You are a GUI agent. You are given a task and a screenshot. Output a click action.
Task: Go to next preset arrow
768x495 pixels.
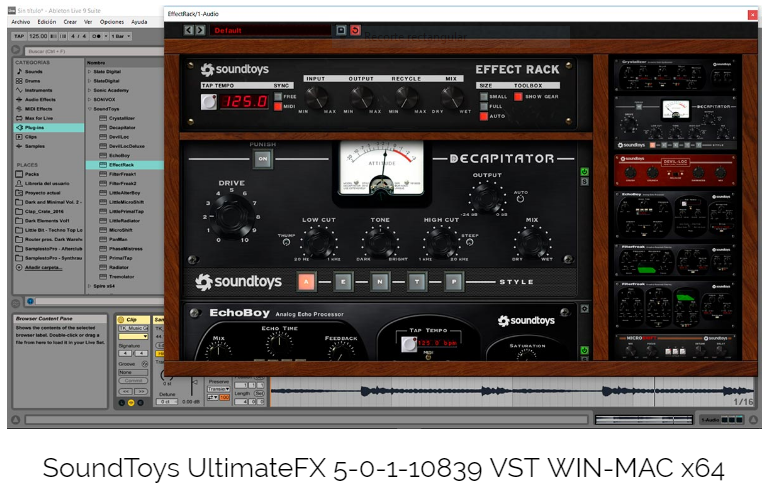(x=200, y=30)
